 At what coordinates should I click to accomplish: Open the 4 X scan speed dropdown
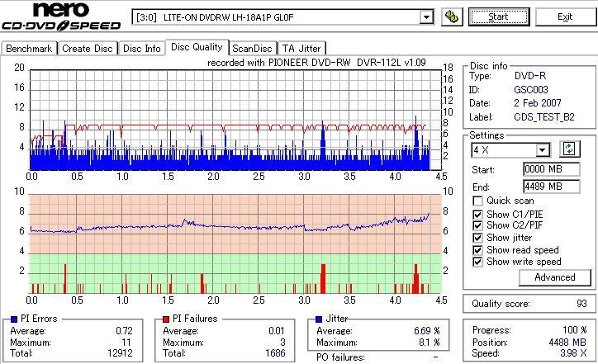pos(542,150)
